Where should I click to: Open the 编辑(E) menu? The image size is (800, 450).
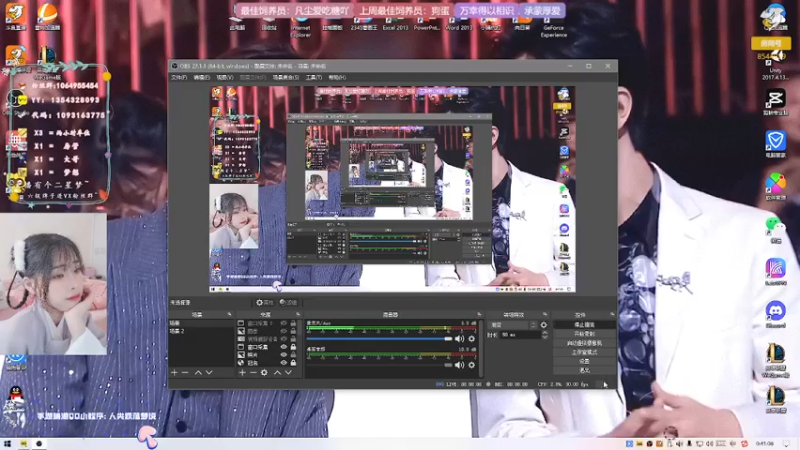tap(202, 78)
